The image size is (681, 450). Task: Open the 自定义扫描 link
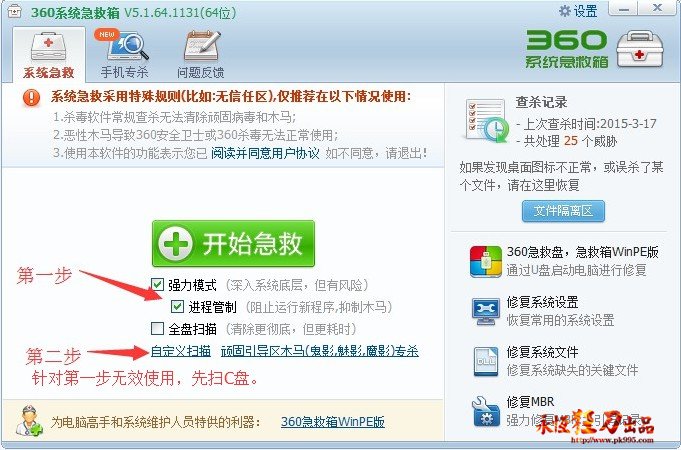tap(181, 351)
